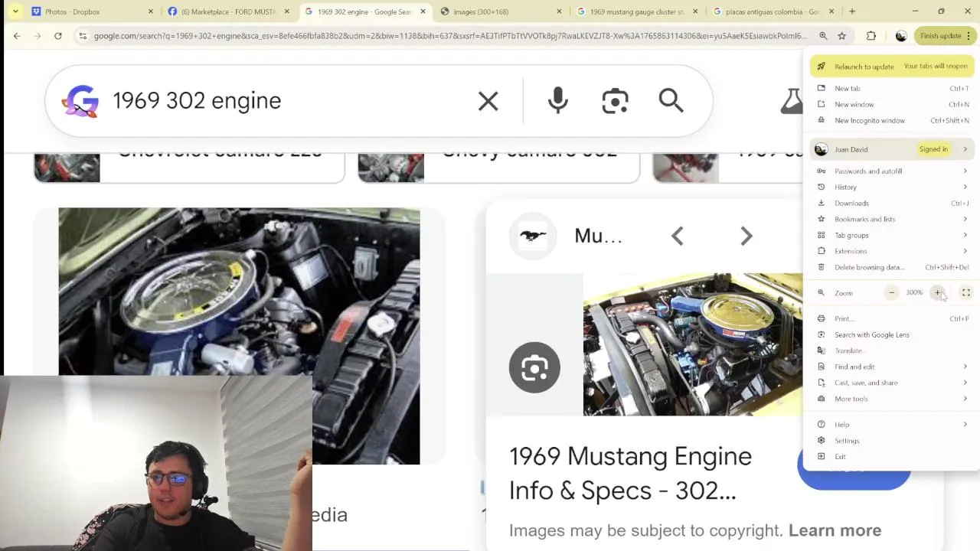Select Translate menu item
The height and width of the screenshot is (551, 980).
pos(892,350)
